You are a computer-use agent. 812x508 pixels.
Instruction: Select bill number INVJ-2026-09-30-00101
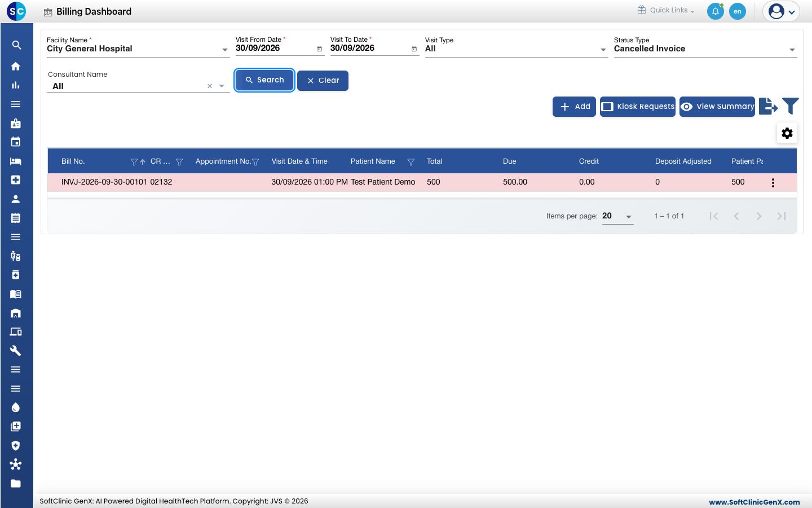(104, 182)
